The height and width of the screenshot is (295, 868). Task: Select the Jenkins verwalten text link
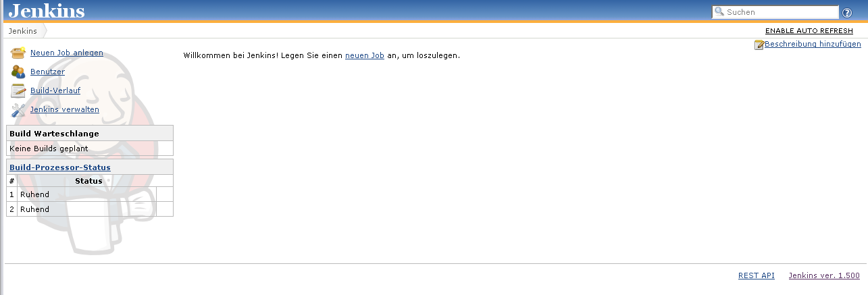tap(65, 109)
